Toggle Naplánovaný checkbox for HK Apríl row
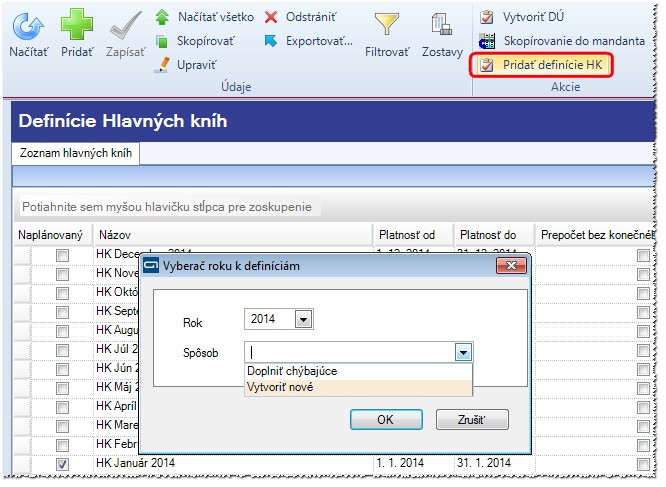The image size is (666, 487). pyautogui.click(x=62, y=407)
